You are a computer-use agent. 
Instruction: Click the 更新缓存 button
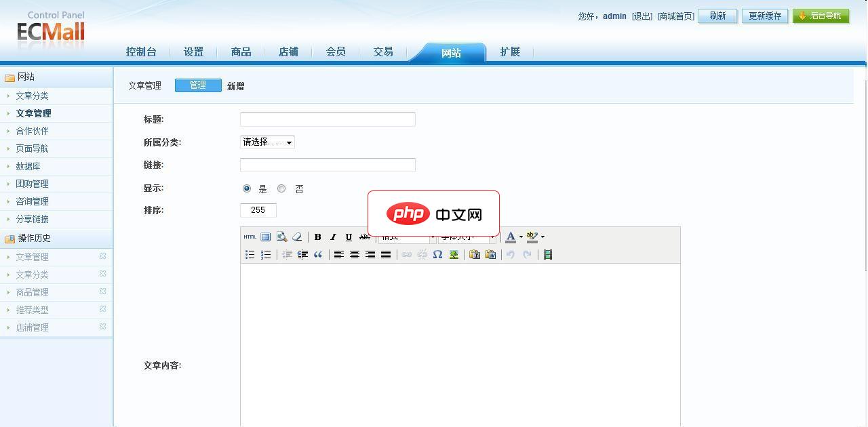(x=765, y=16)
